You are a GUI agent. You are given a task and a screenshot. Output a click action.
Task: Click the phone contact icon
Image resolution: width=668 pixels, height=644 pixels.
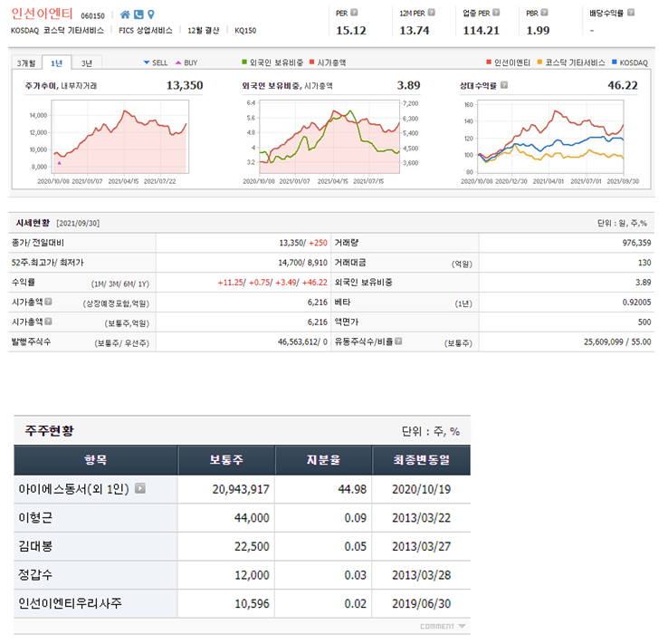click(x=138, y=14)
